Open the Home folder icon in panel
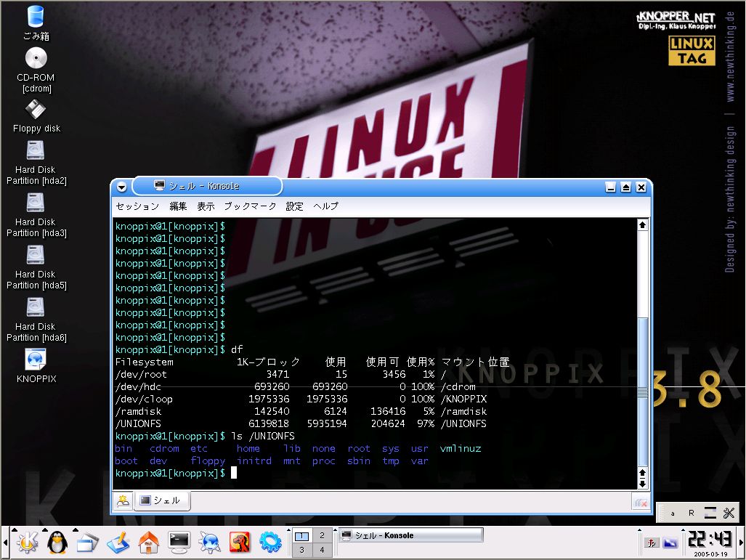Viewport: 746px width, 560px height. 148,543
